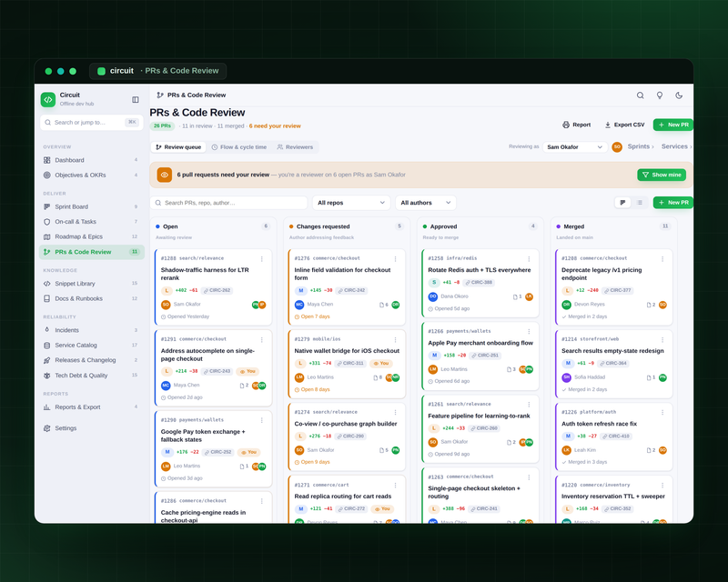Click the Circuit logo icon in the sidebar
This screenshot has width=728, height=582.
click(x=48, y=99)
